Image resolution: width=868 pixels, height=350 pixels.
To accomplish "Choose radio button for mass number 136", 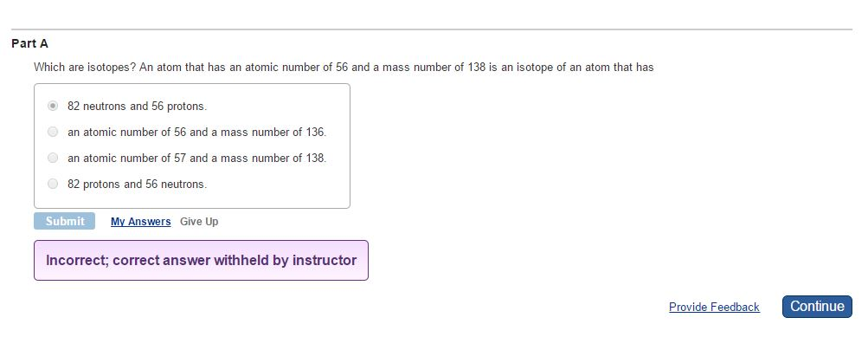I will [53, 132].
